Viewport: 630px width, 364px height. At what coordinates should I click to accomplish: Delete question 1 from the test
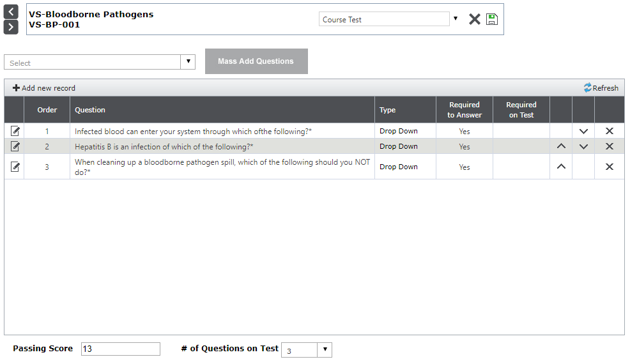[x=610, y=131]
